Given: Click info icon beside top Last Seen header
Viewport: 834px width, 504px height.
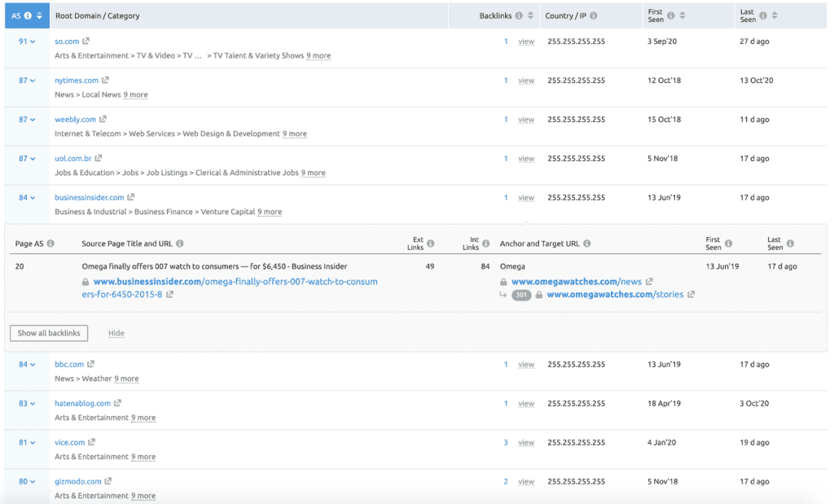Looking at the screenshot, I should (763, 15).
